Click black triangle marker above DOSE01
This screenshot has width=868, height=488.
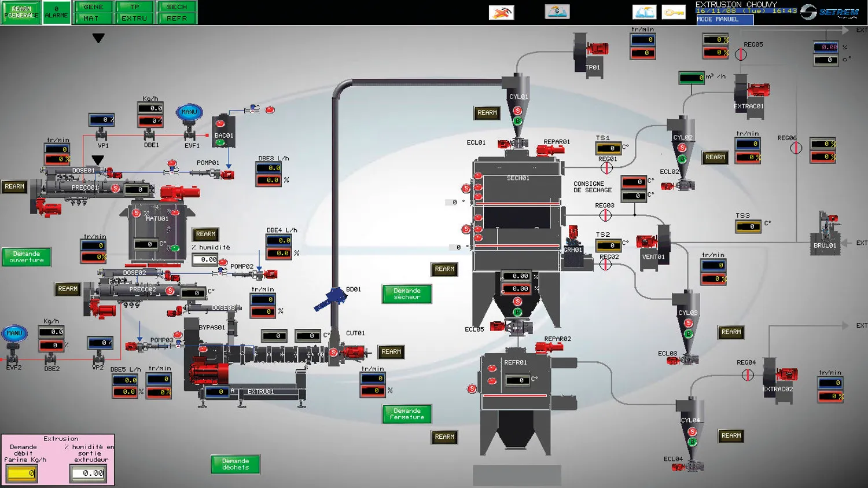pos(98,159)
